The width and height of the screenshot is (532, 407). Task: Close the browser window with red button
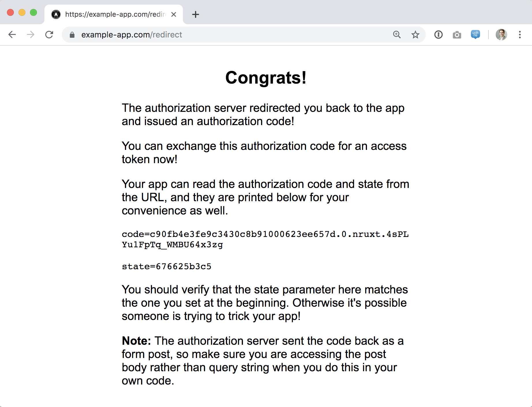(x=10, y=13)
